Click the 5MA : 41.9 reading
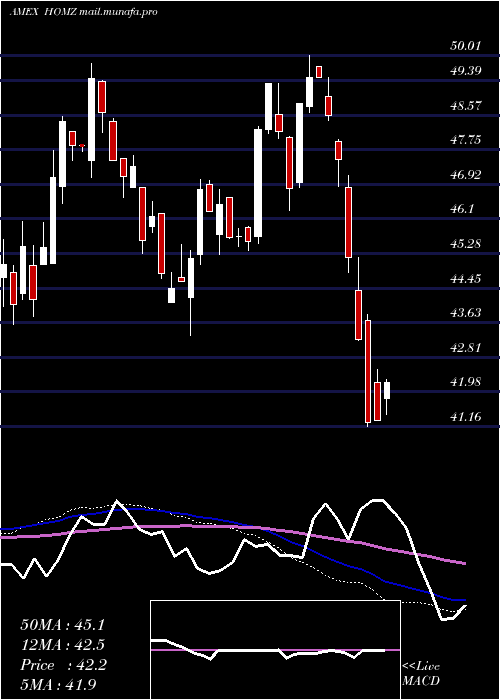 58,685
